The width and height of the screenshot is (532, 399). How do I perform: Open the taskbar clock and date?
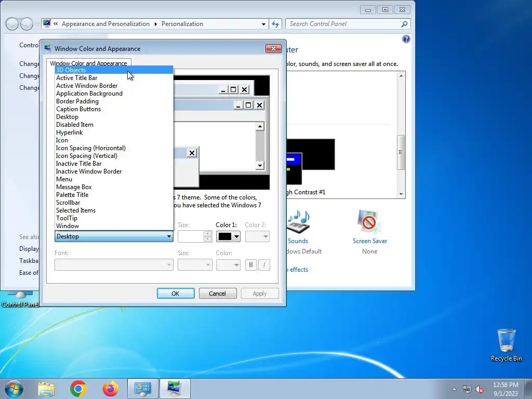point(506,389)
